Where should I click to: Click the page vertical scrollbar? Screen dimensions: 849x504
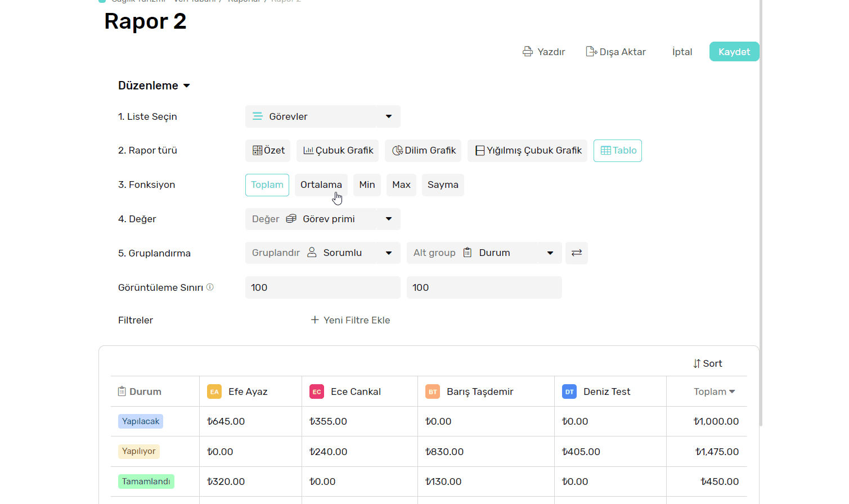(761, 214)
